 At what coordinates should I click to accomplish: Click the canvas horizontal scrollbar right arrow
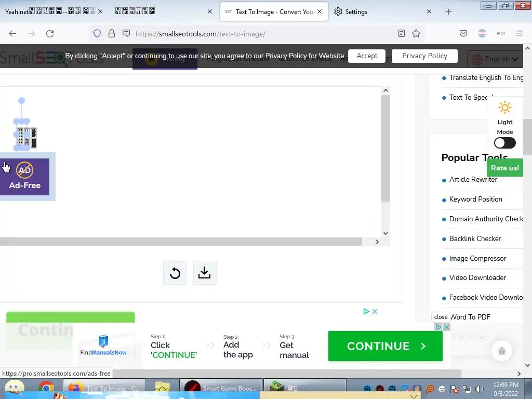tap(377, 242)
